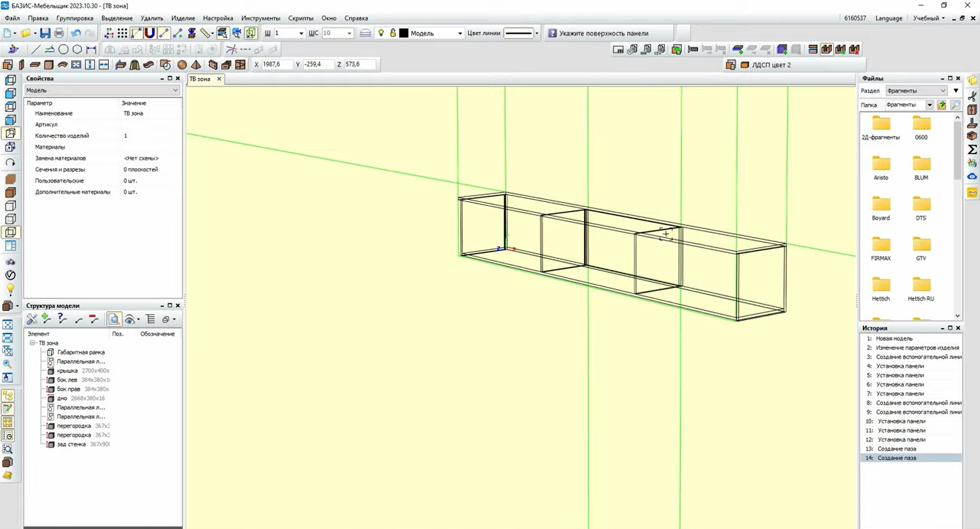The height and width of the screenshot is (529, 980).
Task: Open the Инструменты menu
Action: point(260,18)
